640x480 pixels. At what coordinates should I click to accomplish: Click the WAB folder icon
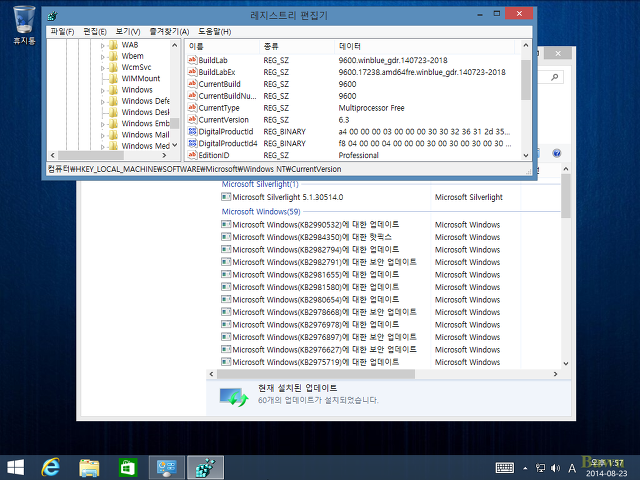pos(113,45)
